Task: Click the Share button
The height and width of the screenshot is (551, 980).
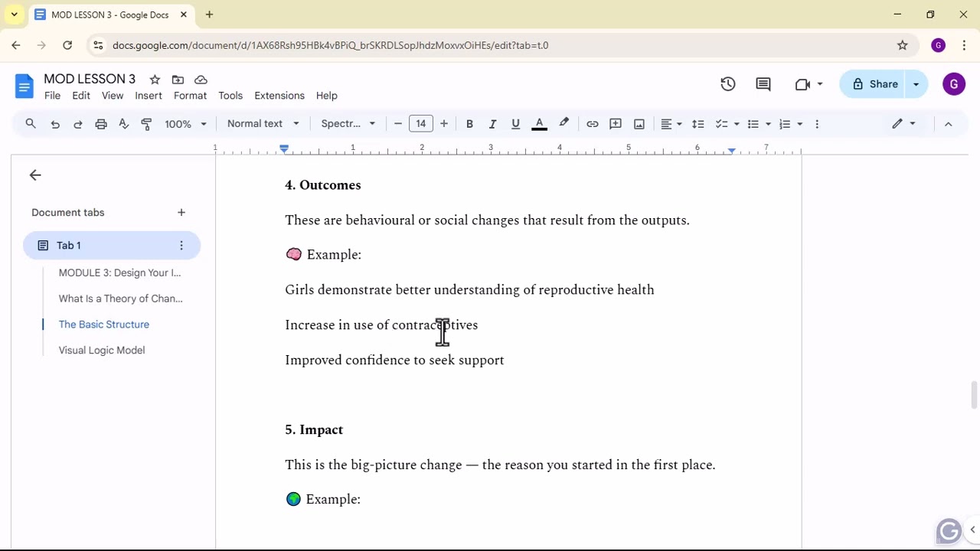Action: [x=874, y=84]
